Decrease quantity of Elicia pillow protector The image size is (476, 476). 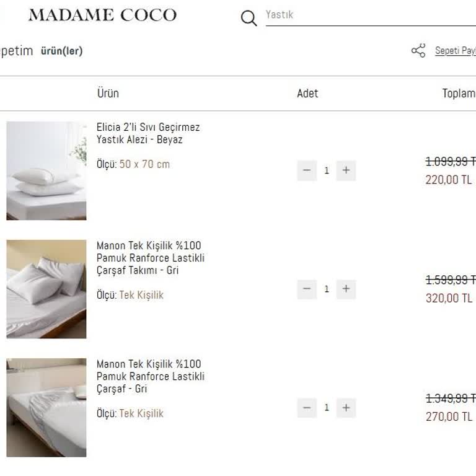click(x=307, y=170)
